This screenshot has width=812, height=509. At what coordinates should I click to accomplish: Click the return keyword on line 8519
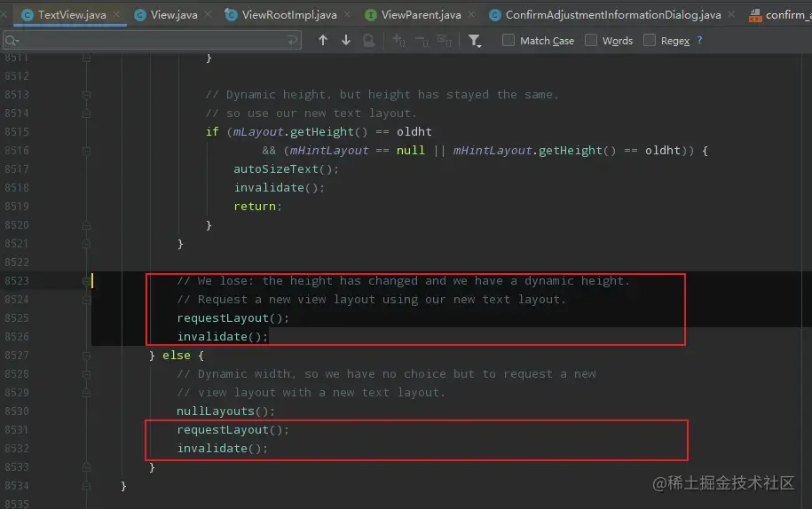click(255, 207)
